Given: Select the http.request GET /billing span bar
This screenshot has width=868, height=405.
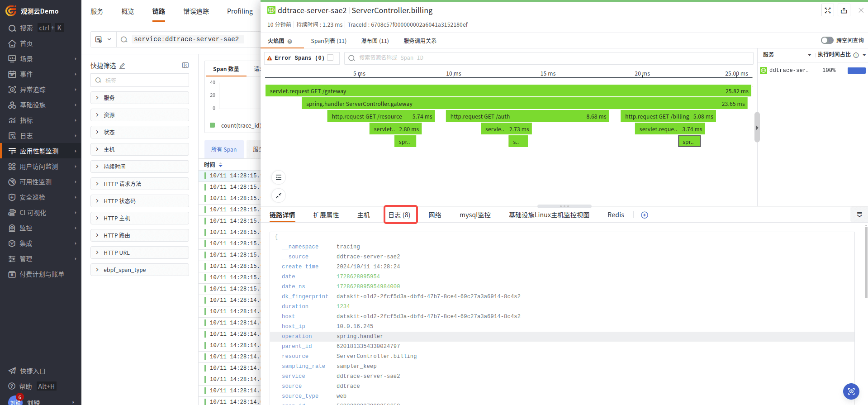Looking at the screenshot, I should point(668,116).
